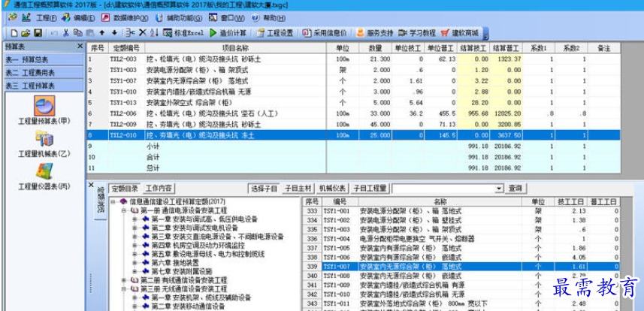
Task: Switch to 机械仪表 tab
Action: [x=333, y=189]
